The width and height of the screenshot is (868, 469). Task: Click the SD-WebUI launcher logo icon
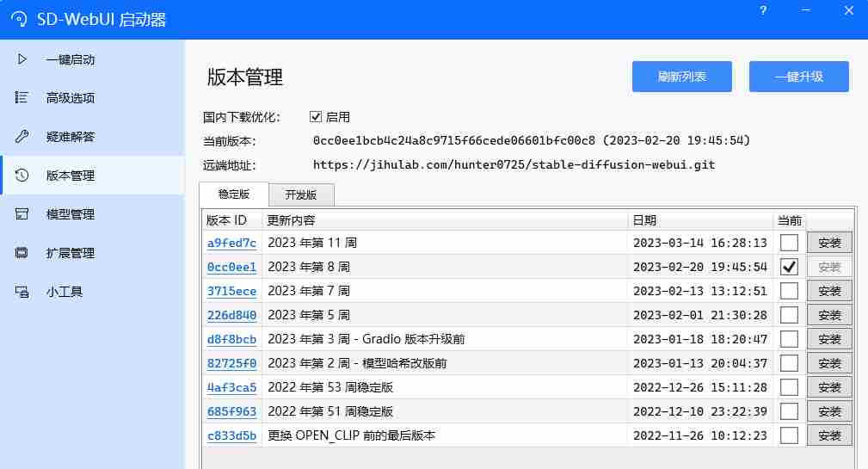pyautogui.click(x=19, y=20)
